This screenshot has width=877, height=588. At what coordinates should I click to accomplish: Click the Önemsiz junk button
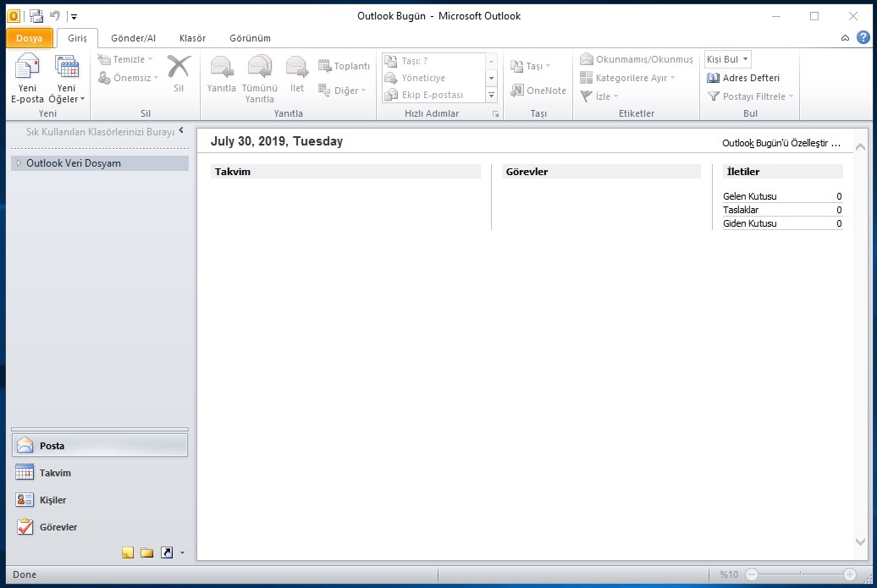pos(128,78)
